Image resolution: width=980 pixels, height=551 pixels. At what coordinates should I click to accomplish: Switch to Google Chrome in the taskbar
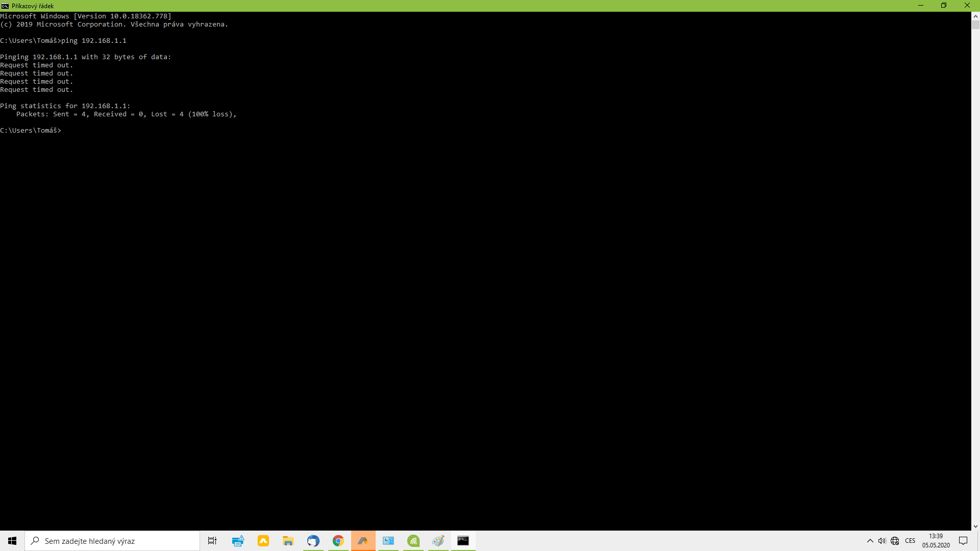[338, 541]
